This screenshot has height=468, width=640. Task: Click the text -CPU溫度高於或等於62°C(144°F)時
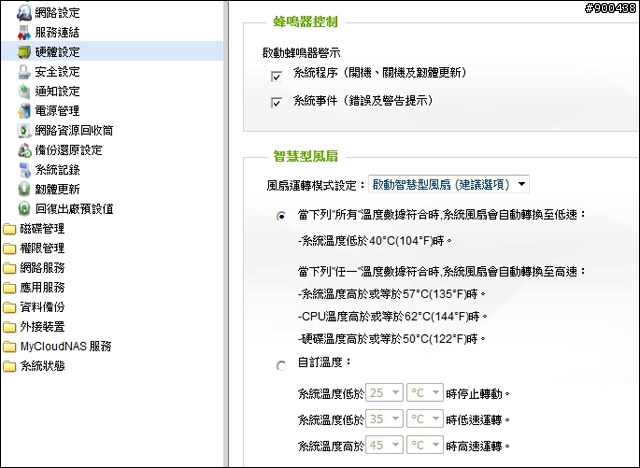393,316
